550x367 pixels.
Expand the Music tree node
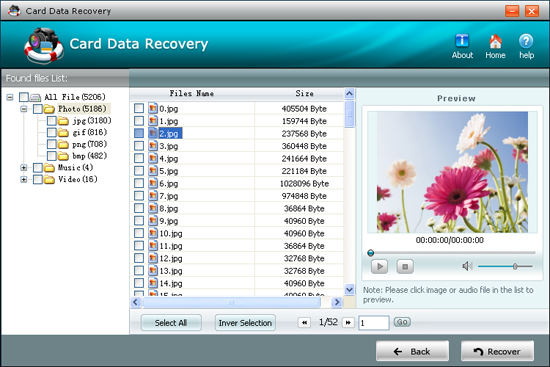pyautogui.click(x=24, y=168)
